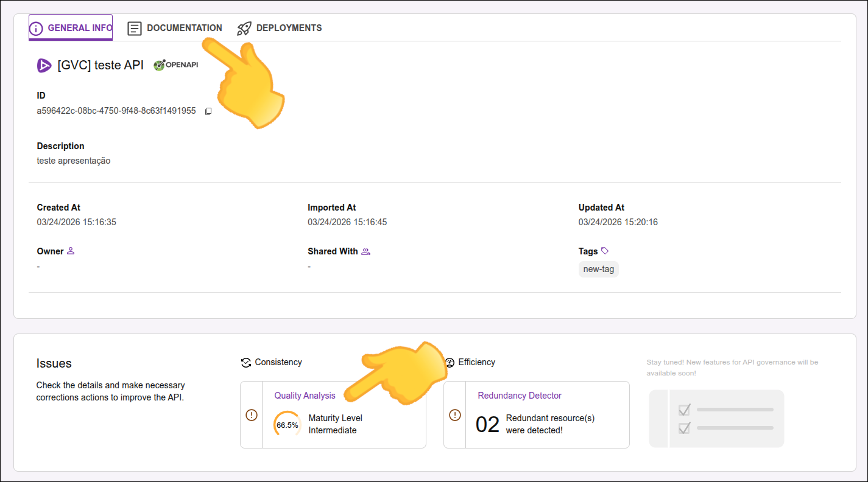
Task: Click the info icon on General Info tab
Action: 37,27
